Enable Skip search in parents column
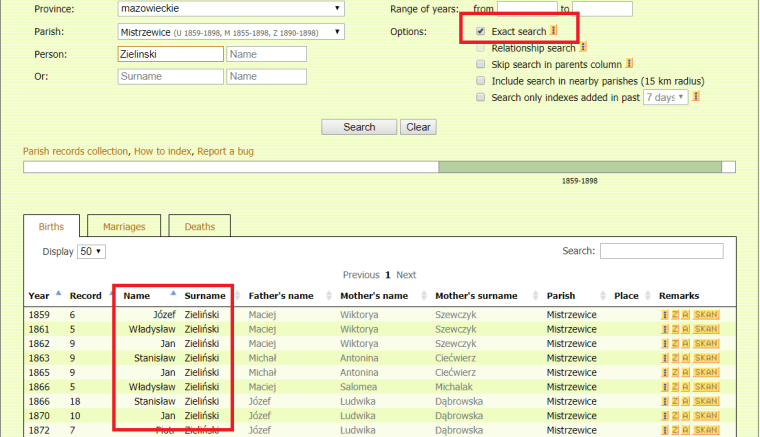 481,64
